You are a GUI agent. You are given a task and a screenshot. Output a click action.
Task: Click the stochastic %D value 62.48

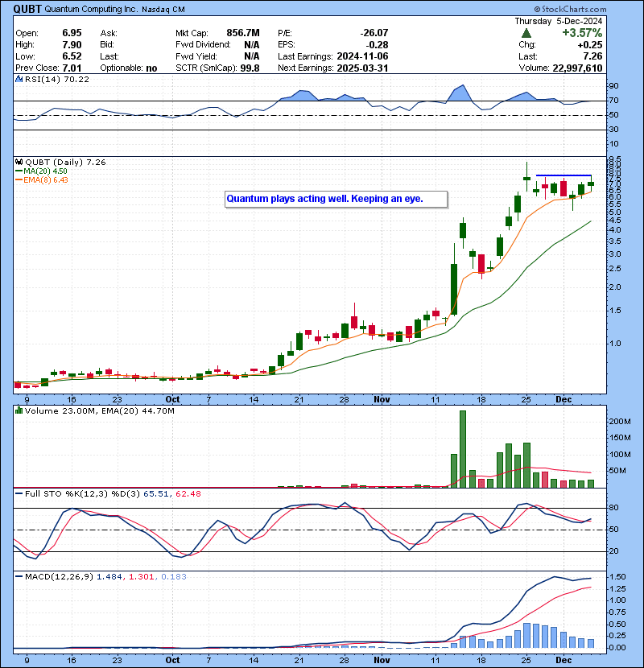[188, 494]
